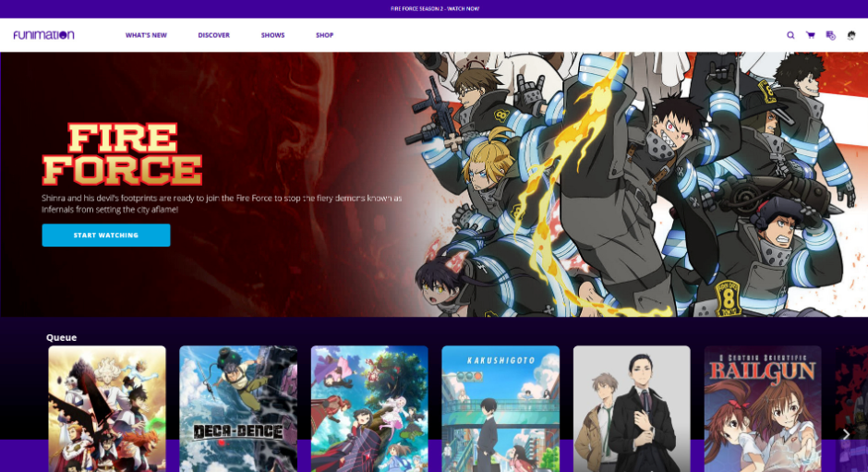Open the Discover menu
Screen dimensions: 868x472
pyautogui.click(x=213, y=35)
